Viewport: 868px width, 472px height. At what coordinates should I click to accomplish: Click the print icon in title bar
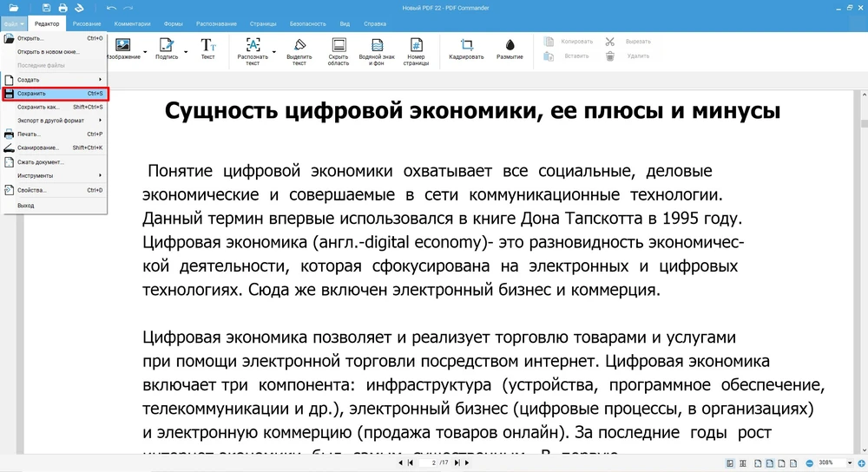[62, 8]
